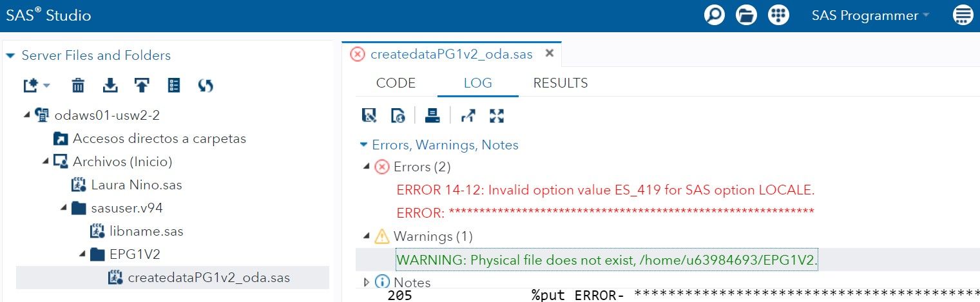Select Accesos directos a carpetas
The height and width of the screenshot is (302, 980).
pyautogui.click(x=159, y=138)
